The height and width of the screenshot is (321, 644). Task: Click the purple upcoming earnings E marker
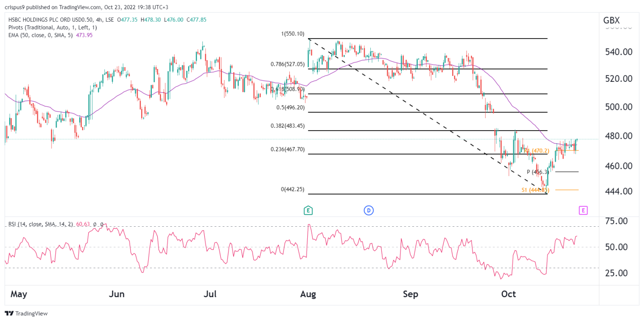pos(583,211)
